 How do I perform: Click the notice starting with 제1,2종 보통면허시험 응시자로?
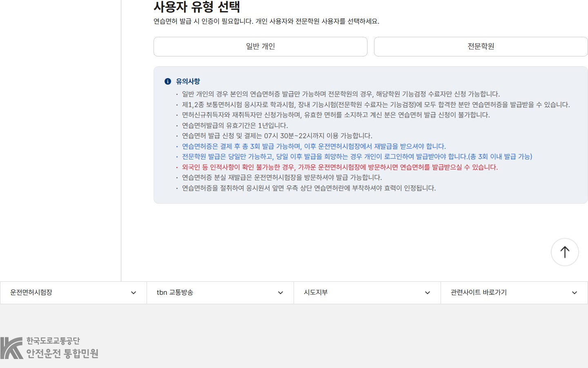(x=376, y=105)
